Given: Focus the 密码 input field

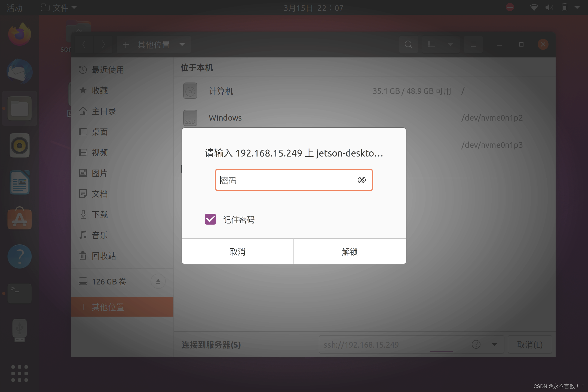Looking at the screenshot, I should pyautogui.click(x=294, y=180).
